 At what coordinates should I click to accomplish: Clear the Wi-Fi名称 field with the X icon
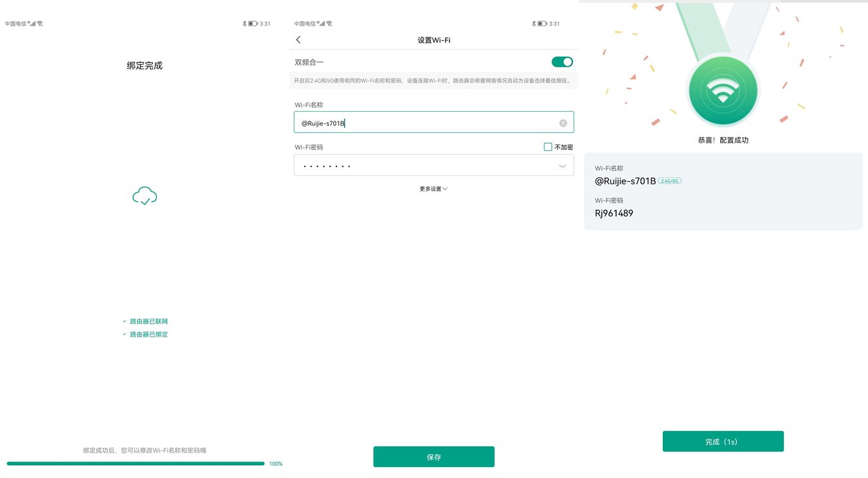(x=563, y=123)
